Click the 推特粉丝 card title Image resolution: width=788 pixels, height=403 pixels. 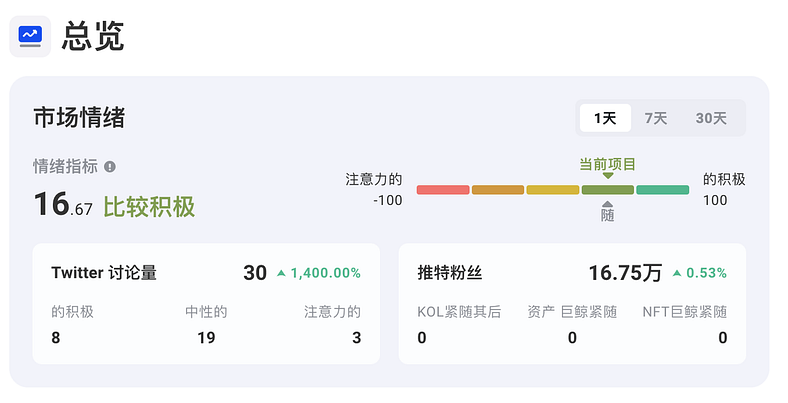click(450, 273)
